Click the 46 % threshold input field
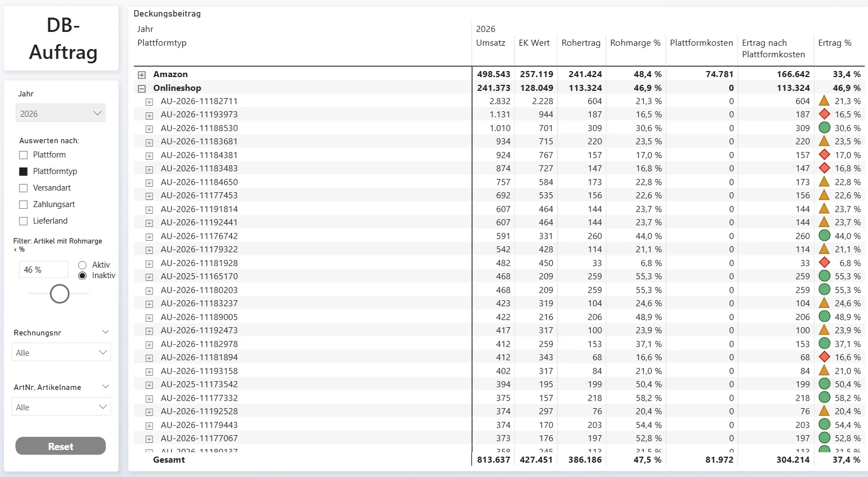The image size is (868, 477). tap(43, 270)
